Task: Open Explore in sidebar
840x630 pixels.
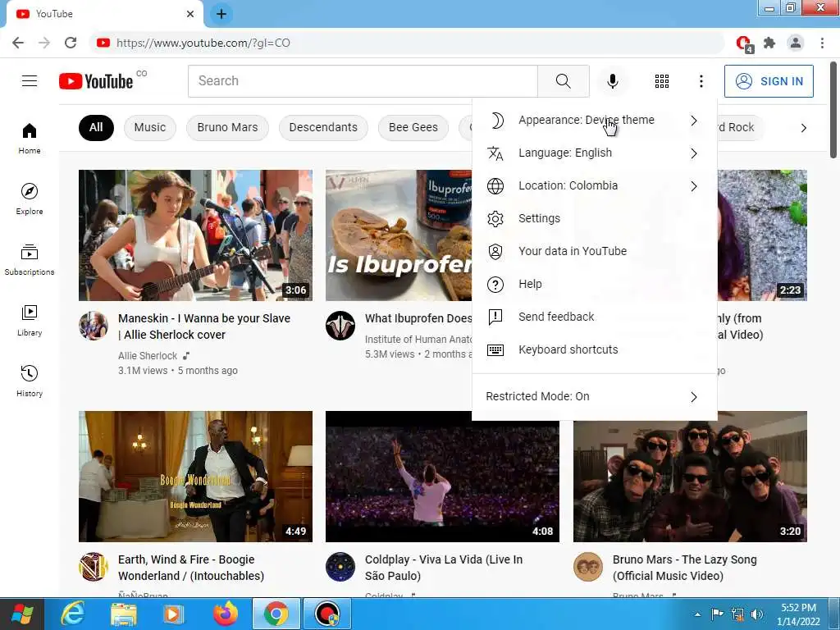Action: (30, 199)
